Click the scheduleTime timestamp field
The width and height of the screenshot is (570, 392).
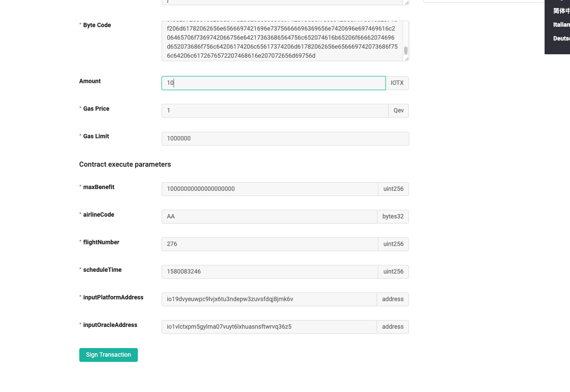269,271
